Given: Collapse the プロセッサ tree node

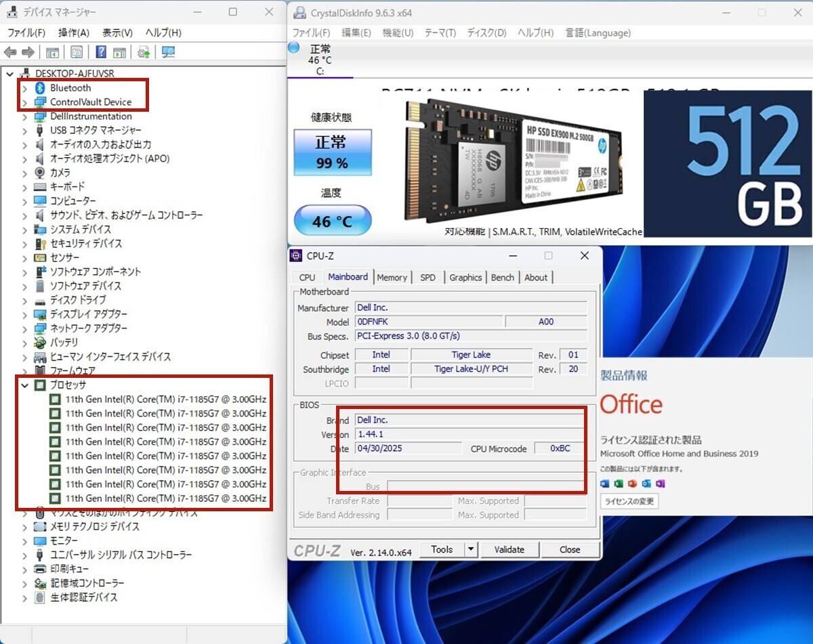Looking at the screenshot, I should 25,385.
